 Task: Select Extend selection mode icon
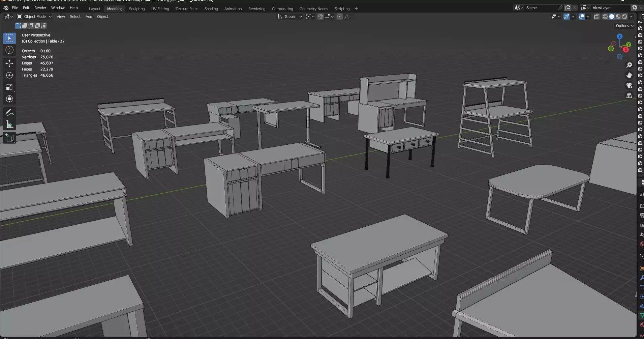(x=25, y=26)
